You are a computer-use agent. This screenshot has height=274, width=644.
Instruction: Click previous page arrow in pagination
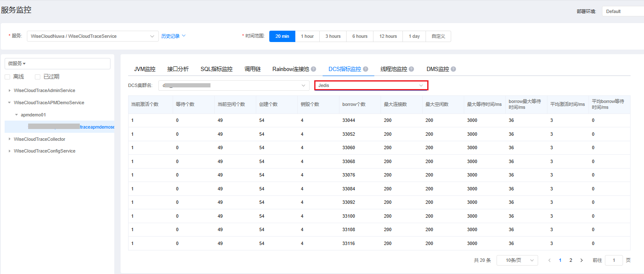(549, 261)
